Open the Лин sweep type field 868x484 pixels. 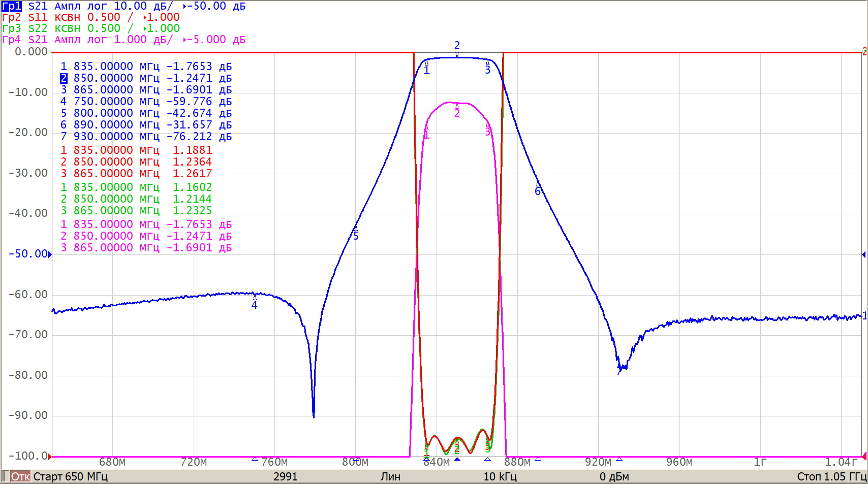click(x=390, y=476)
